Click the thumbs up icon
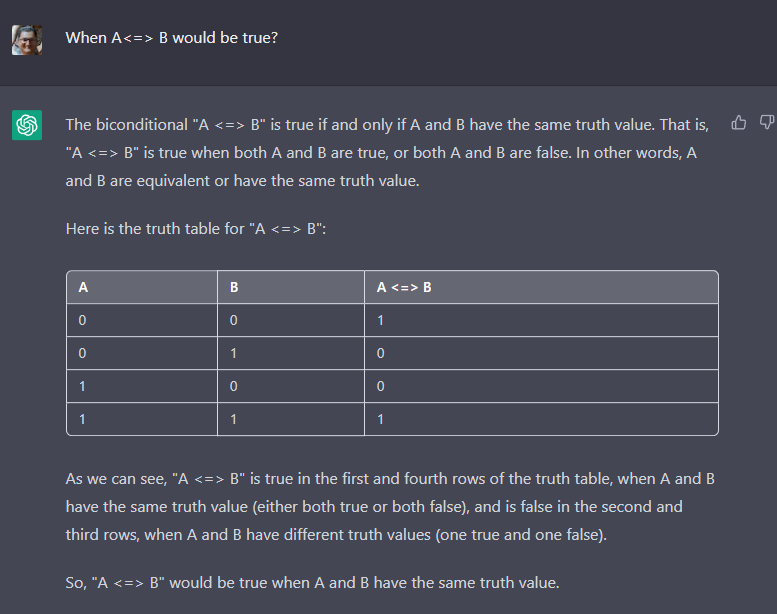This screenshot has width=777, height=614. [738, 122]
